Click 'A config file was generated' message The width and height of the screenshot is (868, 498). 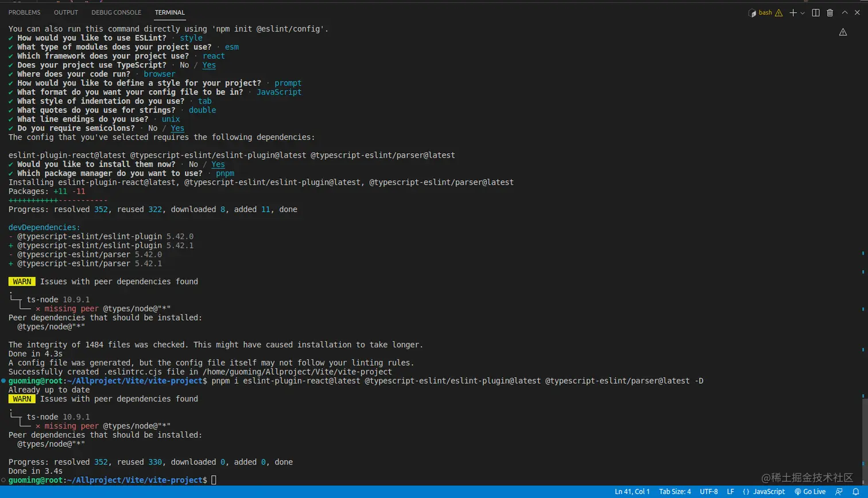pos(211,363)
